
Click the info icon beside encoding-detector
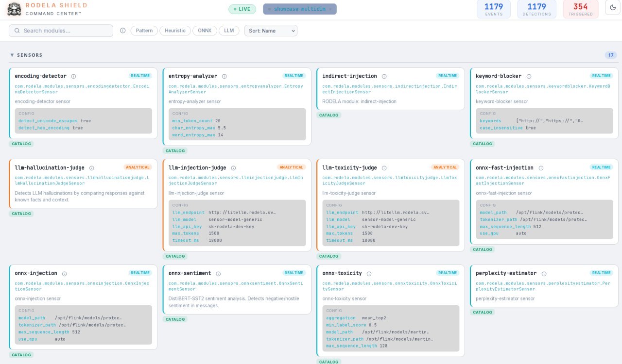[73, 76]
